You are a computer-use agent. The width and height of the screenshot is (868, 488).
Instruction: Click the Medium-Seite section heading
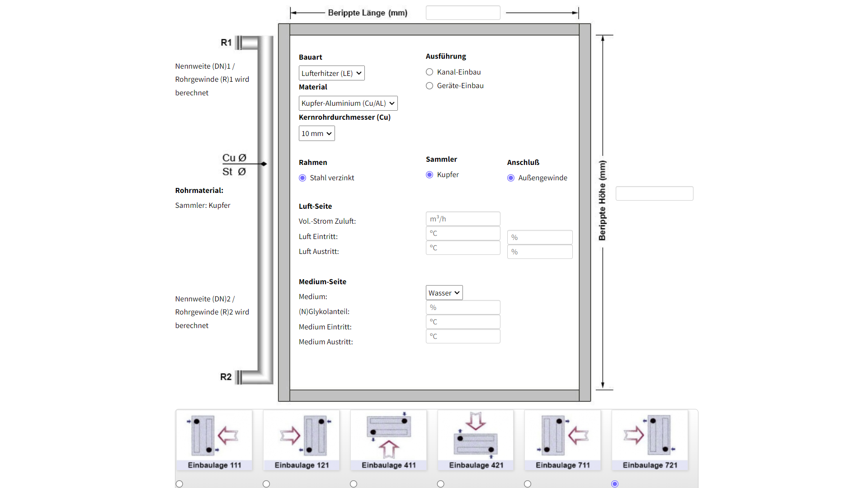point(322,282)
